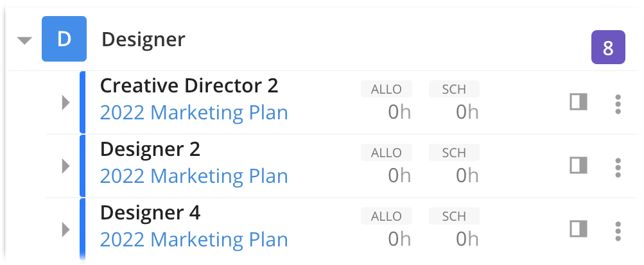This screenshot has width=644, height=265.
Task: Open more options menu for Designer 2
Action: [618, 167]
